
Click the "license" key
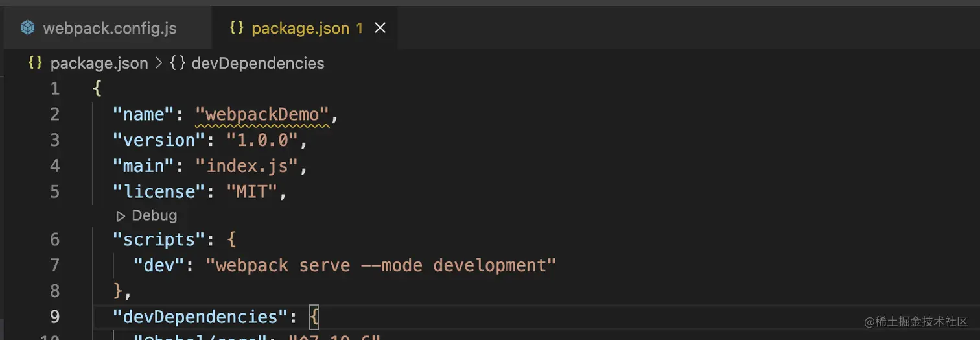159,192
